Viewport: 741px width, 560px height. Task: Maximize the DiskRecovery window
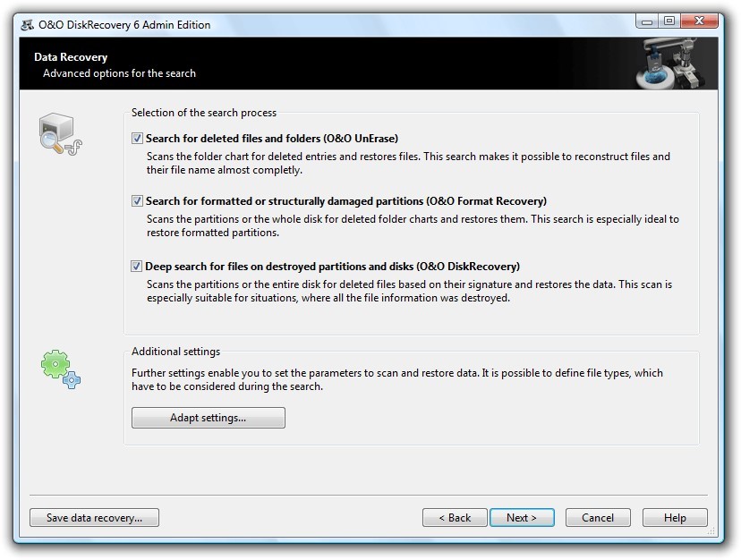click(669, 21)
